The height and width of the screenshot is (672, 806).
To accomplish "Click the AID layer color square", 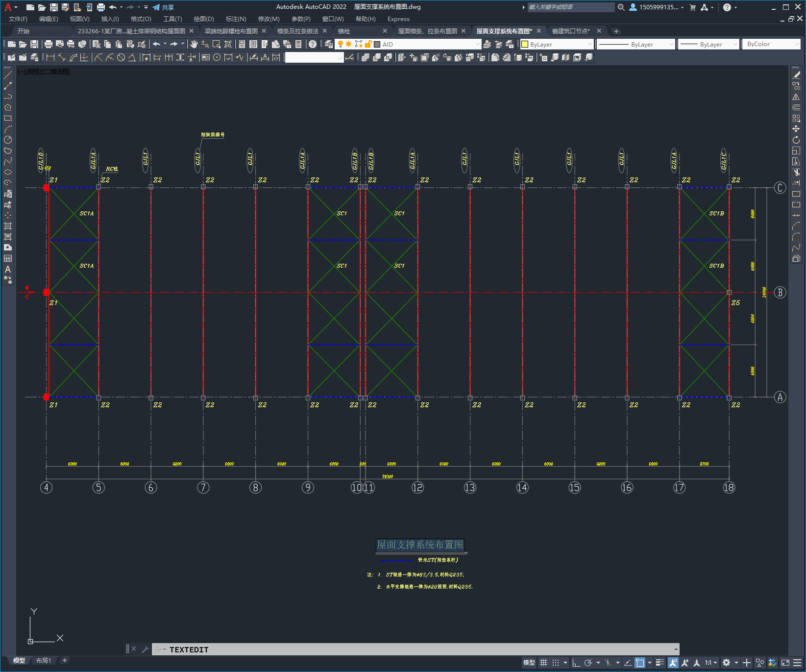I will tap(377, 44).
